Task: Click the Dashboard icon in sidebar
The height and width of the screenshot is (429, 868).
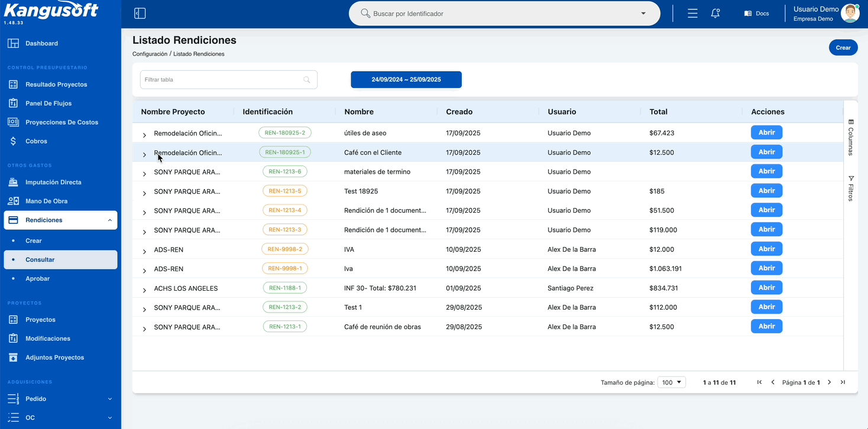Action: click(13, 43)
